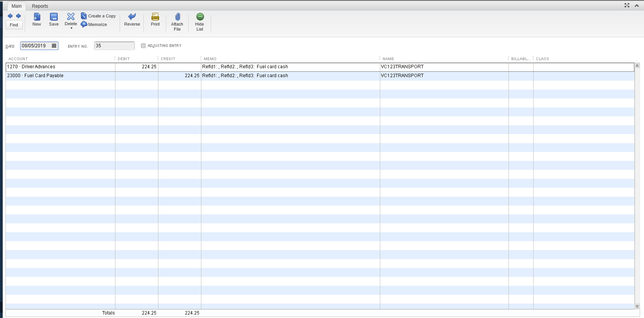Create a New journal entry
644x318 pixels.
coord(37,19)
